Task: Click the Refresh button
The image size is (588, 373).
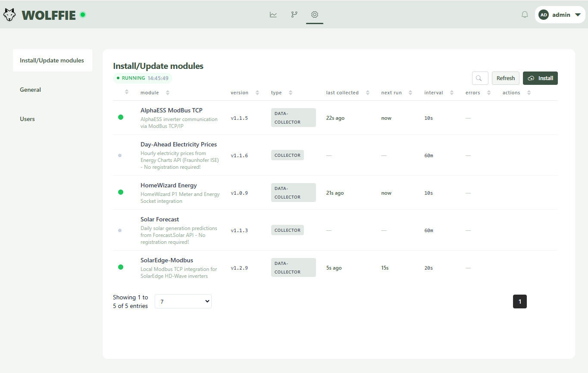Action: click(506, 78)
